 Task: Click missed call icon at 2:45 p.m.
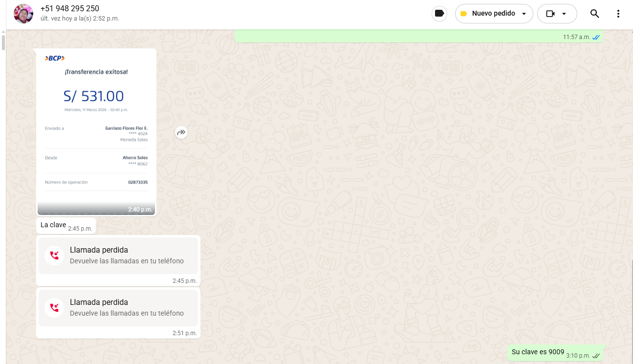(x=54, y=255)
